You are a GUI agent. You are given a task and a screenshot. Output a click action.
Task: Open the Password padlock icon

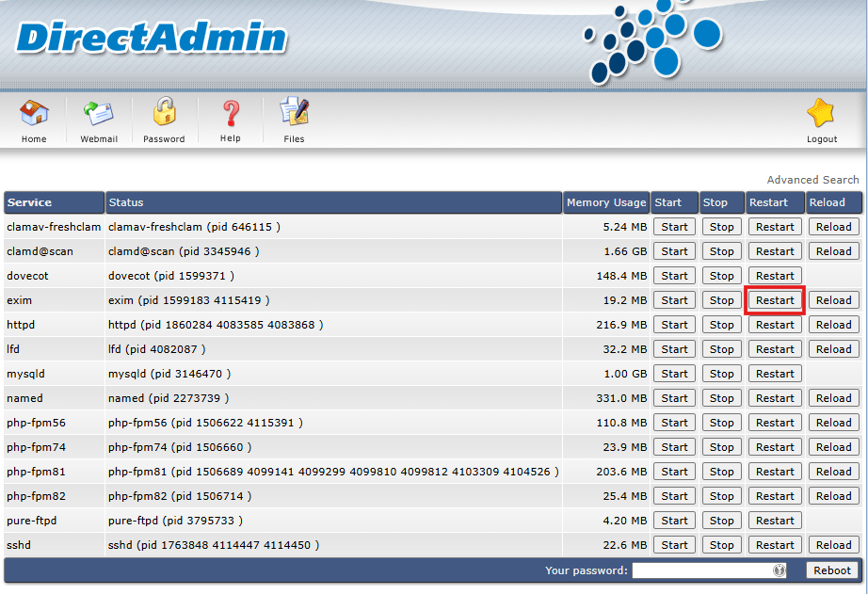coord(164,112)
